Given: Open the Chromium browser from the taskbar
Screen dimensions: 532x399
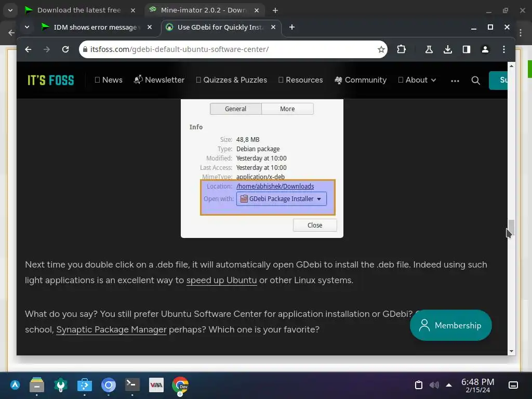Looking at the screenshot, I should (x=109, y=385).
